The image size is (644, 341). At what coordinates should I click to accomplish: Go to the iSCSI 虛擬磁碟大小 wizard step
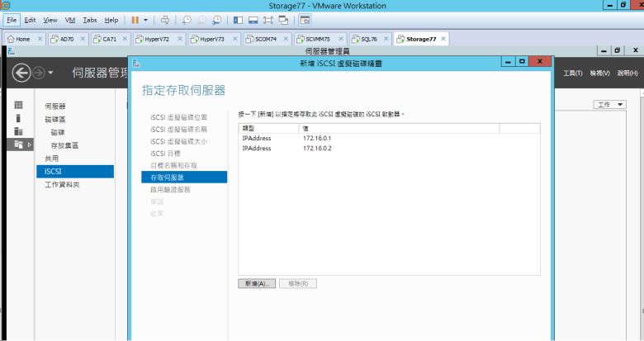click(x=178, y=141)
